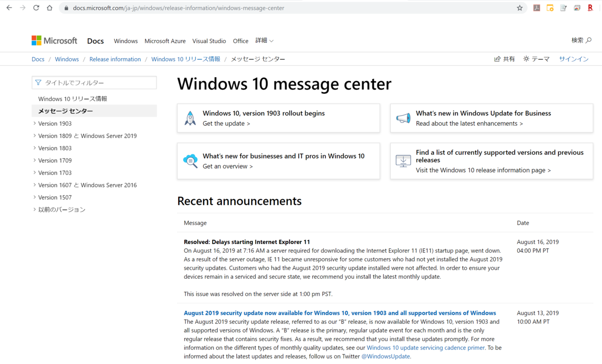This screenshot has width=602, height=364.
Task: Click Resolved: Delays starting Internet Explorer 11
Action: (247, 242)
